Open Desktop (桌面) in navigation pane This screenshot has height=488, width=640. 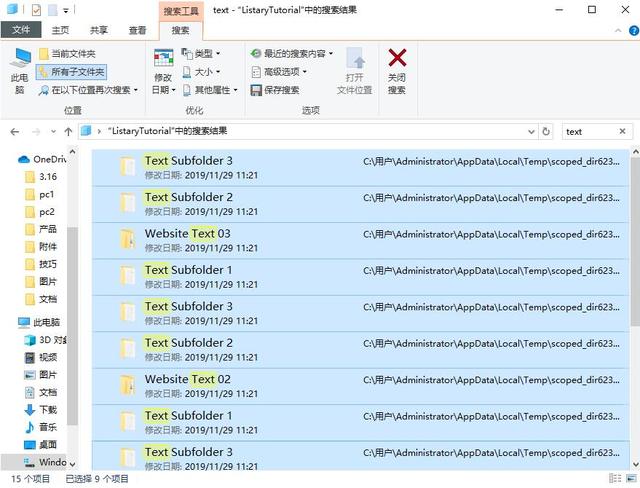(x=41, y=445)
